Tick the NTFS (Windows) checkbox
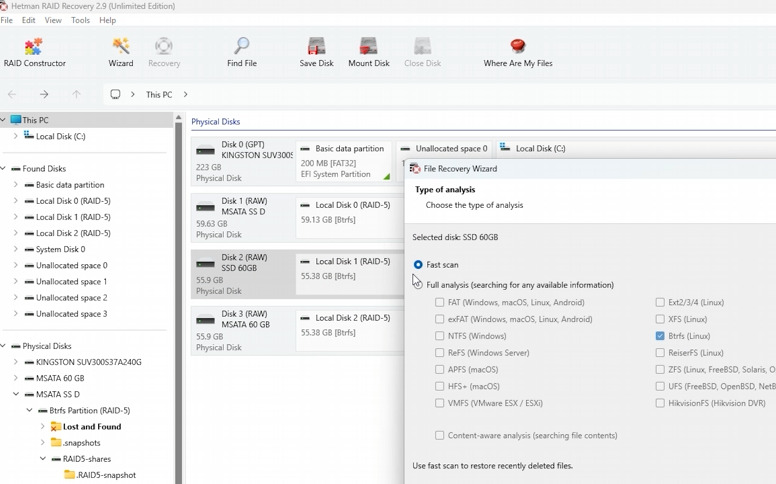Screen dimensions: 776x484 (439, 336)
